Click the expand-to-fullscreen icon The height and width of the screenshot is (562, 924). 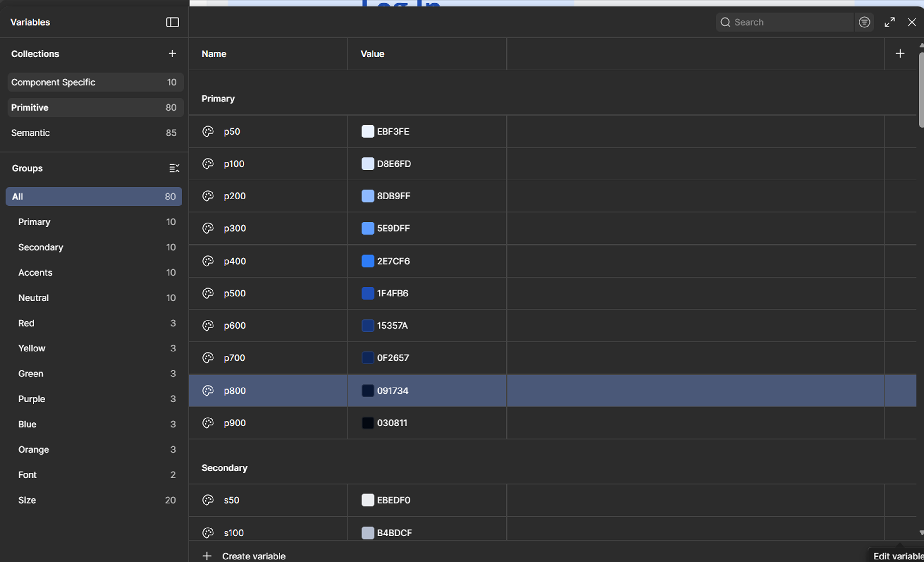click(x=890, y=22)
